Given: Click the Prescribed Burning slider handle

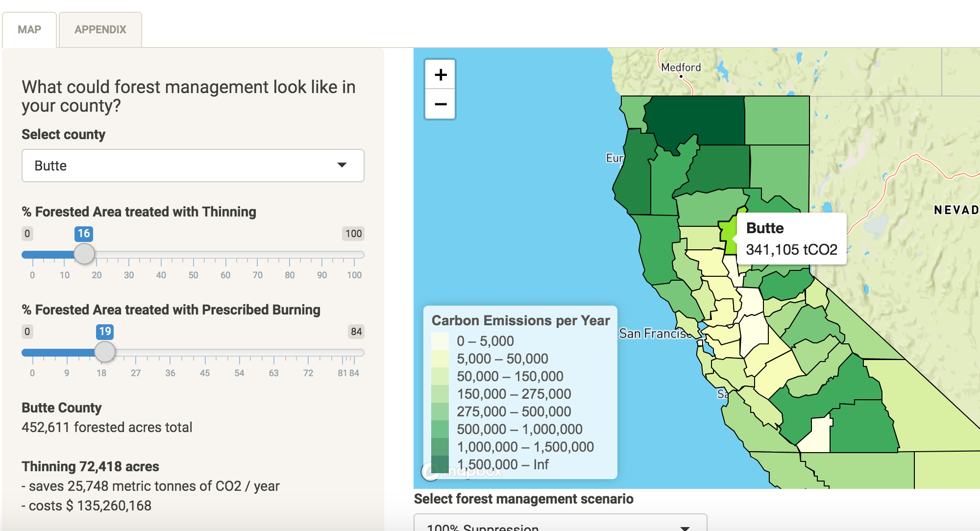Looking at the screenshot, I should pyautogui.click(x=104, y=352).
